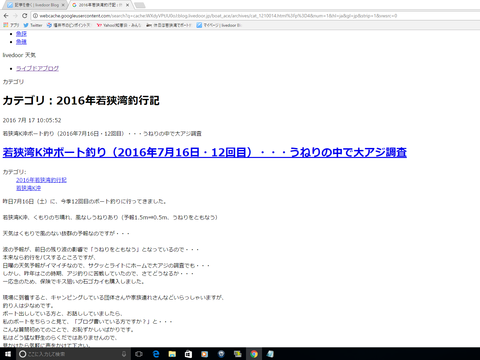Open the round blue emblem taskbar icon
This screenshot has width=480, height=360.
click(x=221, y=354)
